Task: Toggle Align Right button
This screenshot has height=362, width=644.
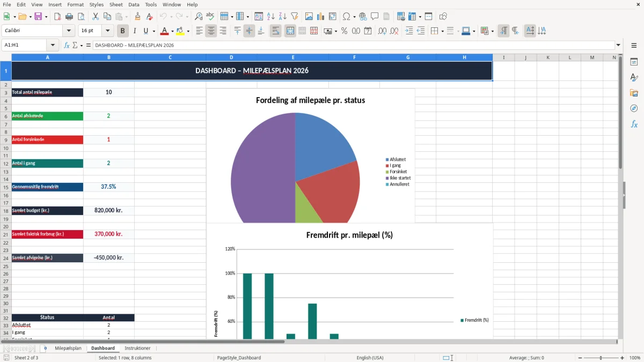Action: [223, 31]
